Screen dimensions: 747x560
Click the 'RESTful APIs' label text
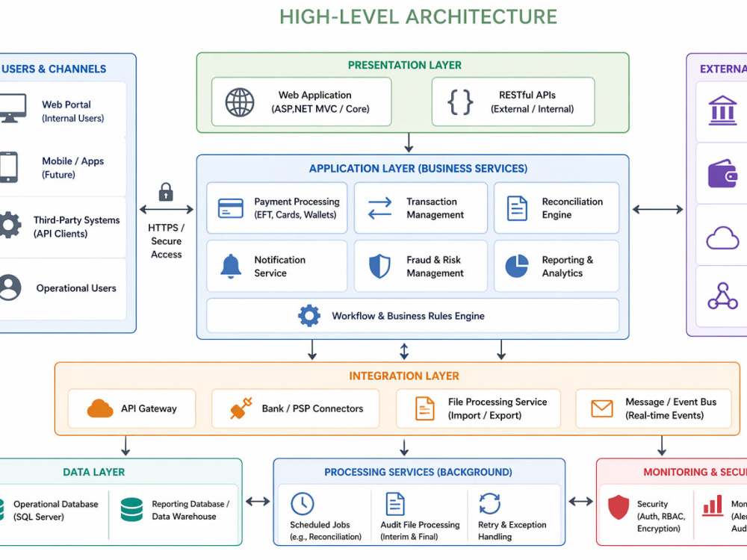(527, 96)
